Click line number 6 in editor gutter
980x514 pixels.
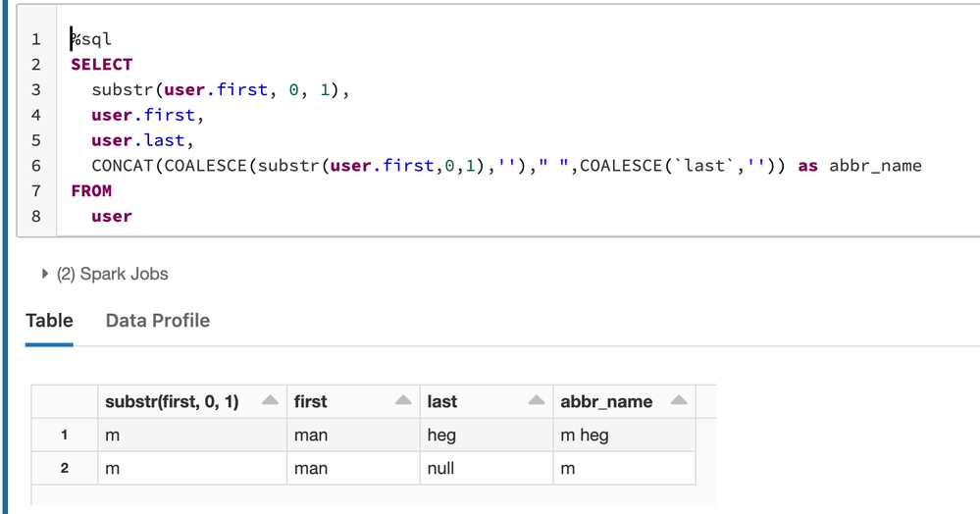coord(36,166)
